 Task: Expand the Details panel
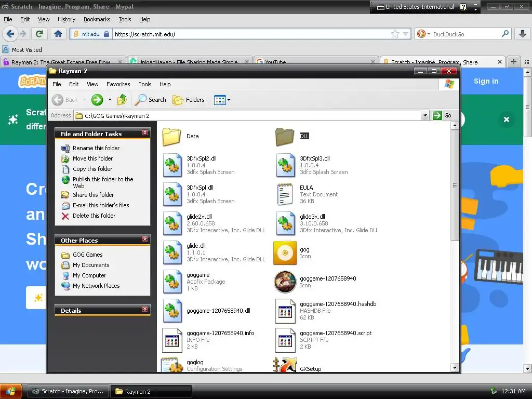point(145,309)
